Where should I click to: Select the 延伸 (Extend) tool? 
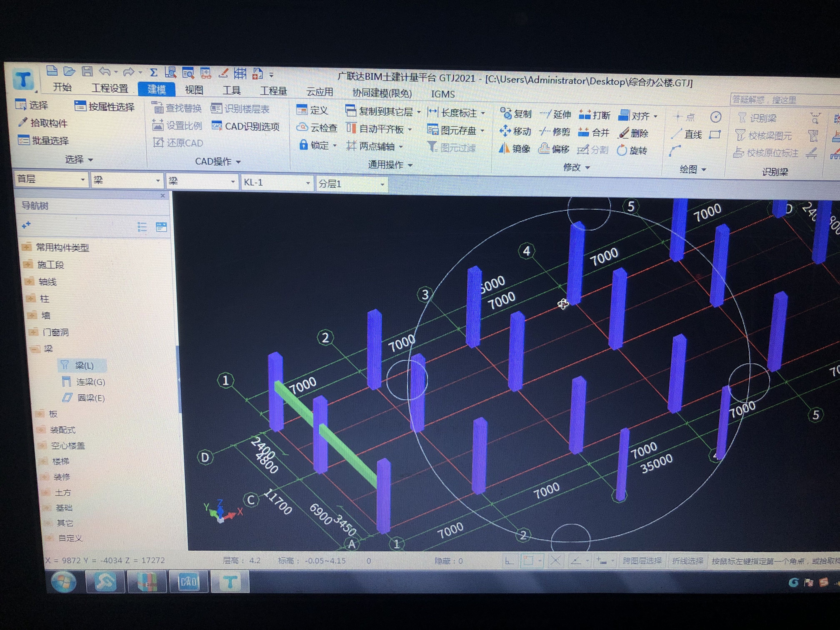(x=555, y=114)
